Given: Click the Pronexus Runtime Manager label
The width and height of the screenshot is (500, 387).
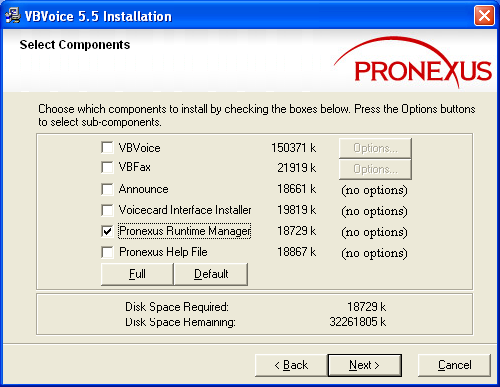Looking at the screenshot, I should [184, 231].
